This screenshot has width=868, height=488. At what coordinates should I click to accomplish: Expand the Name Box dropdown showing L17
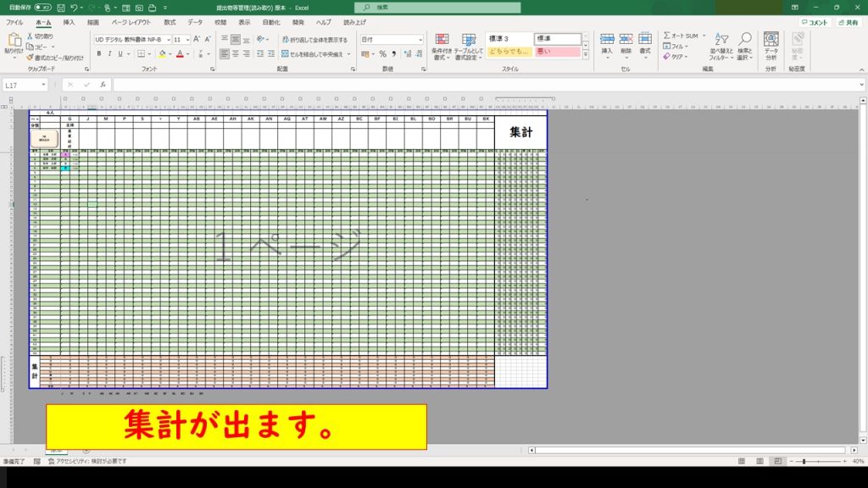click(x=43, y=85)
